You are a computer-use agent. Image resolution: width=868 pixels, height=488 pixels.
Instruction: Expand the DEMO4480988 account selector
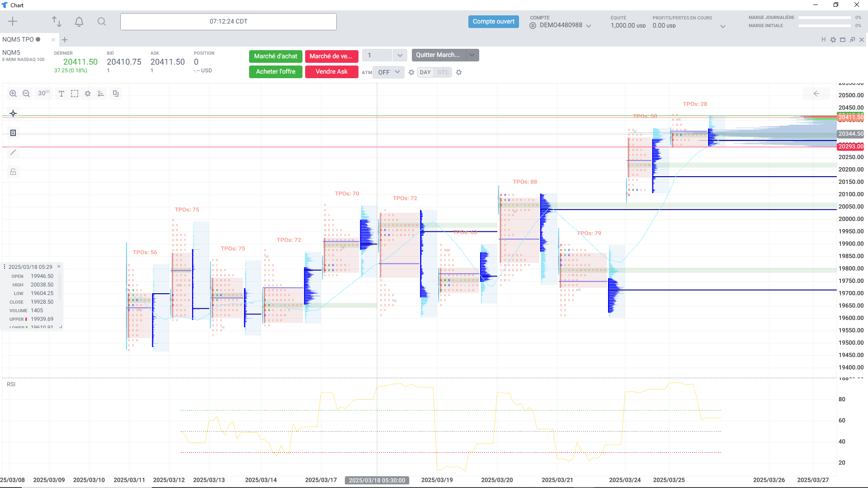coord(589,26)
